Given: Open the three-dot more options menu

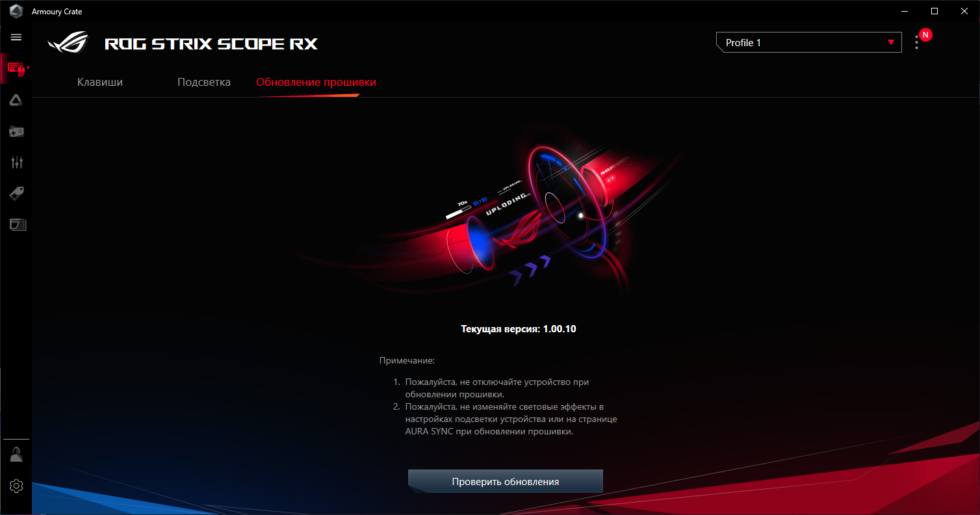Looking at the screenshot, I should click(916, 42).
